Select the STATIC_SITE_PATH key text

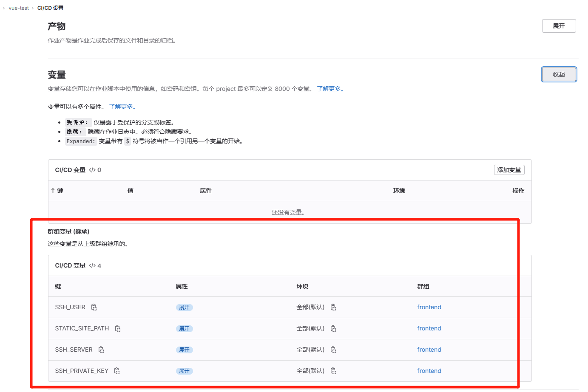(82, 328)
